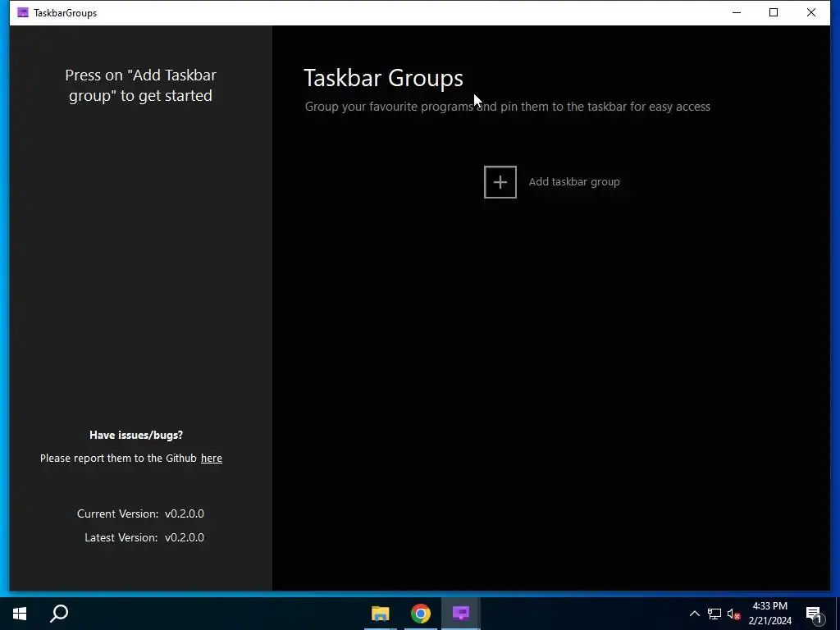
Task: Click the "Press on Add Taskbar group" hint
Action: point(141,85)
